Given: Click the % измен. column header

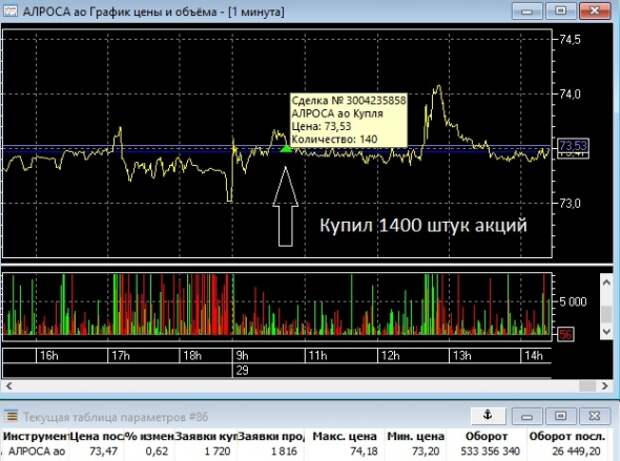Looking at the screenshot, I should coord(150,436).
